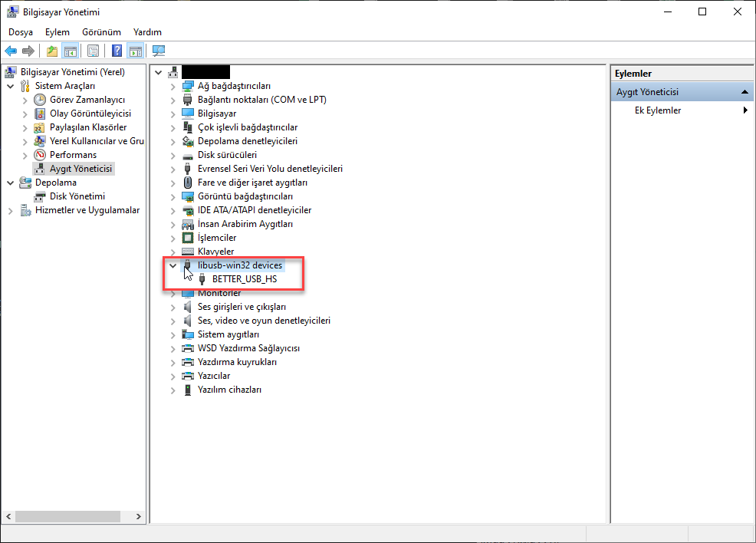Screen dimensions: 756x543
Task: Select IDE ATA/ATAPI denetleyiciler category
Action: pyautogui.click(x=254, y=210)
